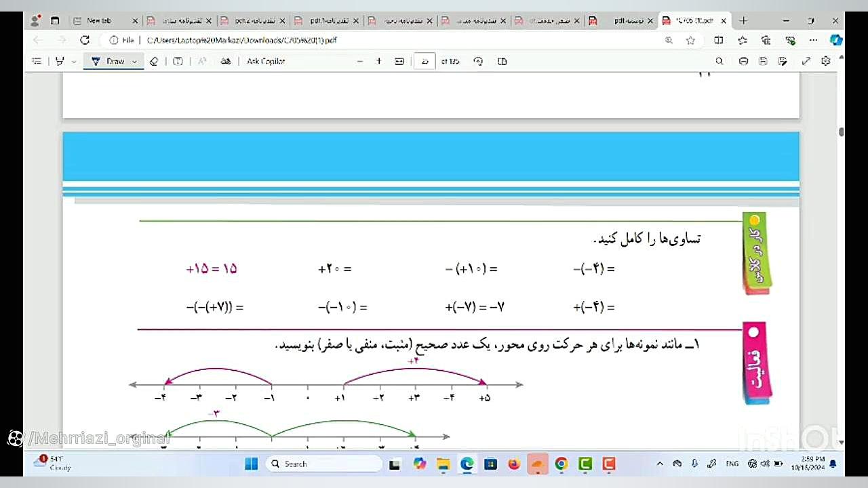The height and width of the screenshot is (488, 868).
Task: Click the address bar file path
Action: (242, 40)
